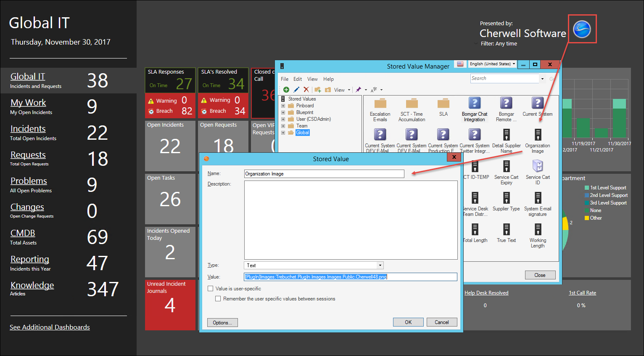Click the Options... button
The width and height of the screenshot is (644, 356).
222,323
